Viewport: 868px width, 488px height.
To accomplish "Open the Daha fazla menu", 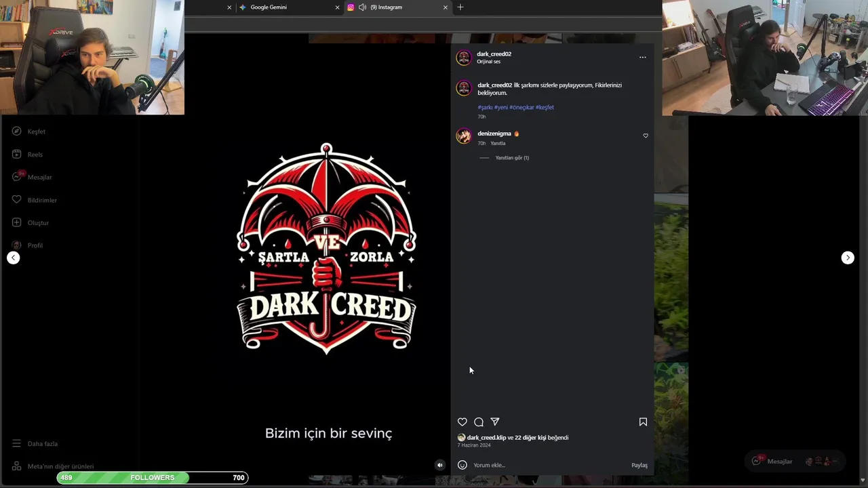I will (x=35, y=444).
